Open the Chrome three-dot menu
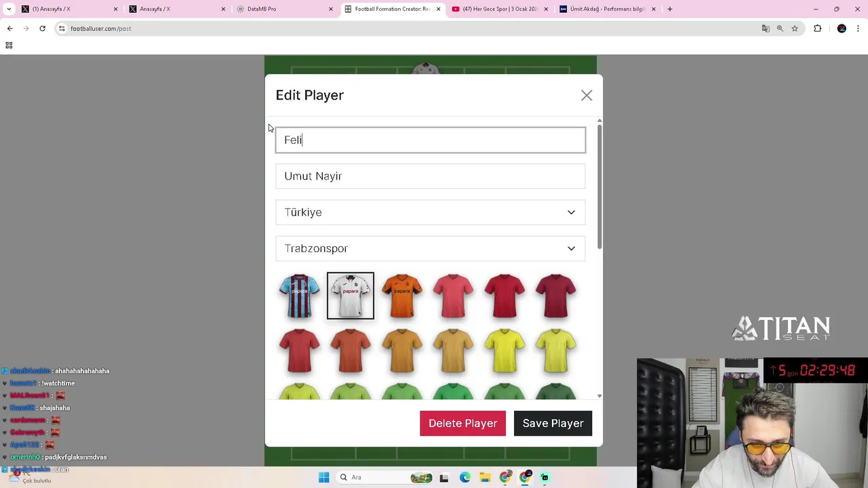This screenshot has height=488, width=868. coord(859,28)
